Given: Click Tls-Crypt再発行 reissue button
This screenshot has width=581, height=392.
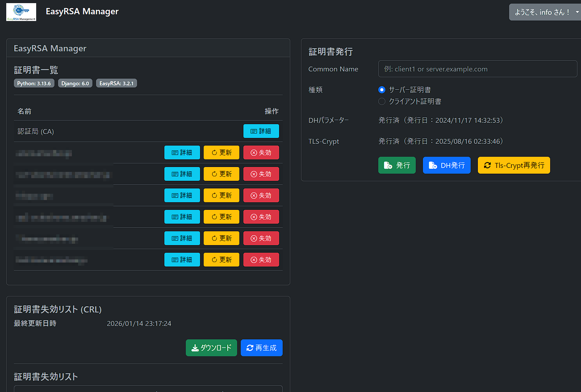Looking at the screenshot, I should [514, 165].
